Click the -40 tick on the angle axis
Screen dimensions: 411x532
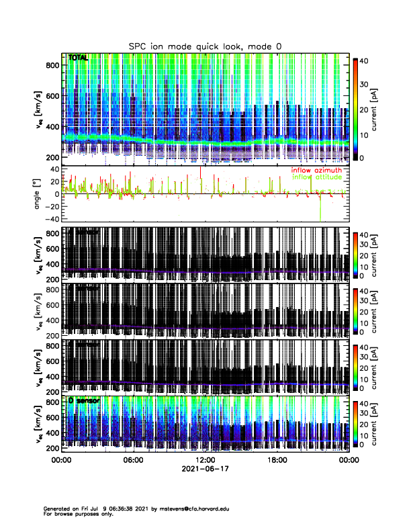click(52, 219)
